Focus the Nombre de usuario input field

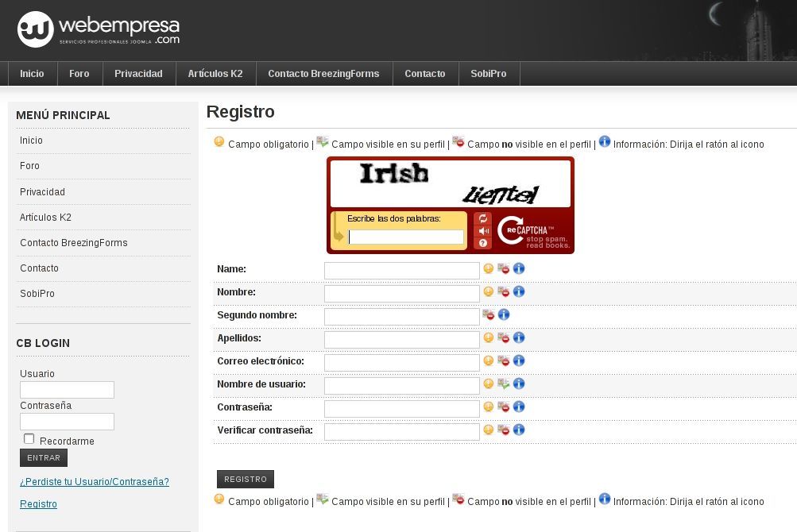point(402,386)
